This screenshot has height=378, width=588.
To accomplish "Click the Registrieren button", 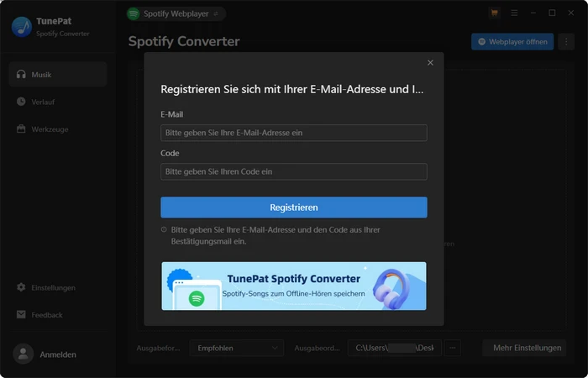I will pyautogui.click(x=294, y=207).
